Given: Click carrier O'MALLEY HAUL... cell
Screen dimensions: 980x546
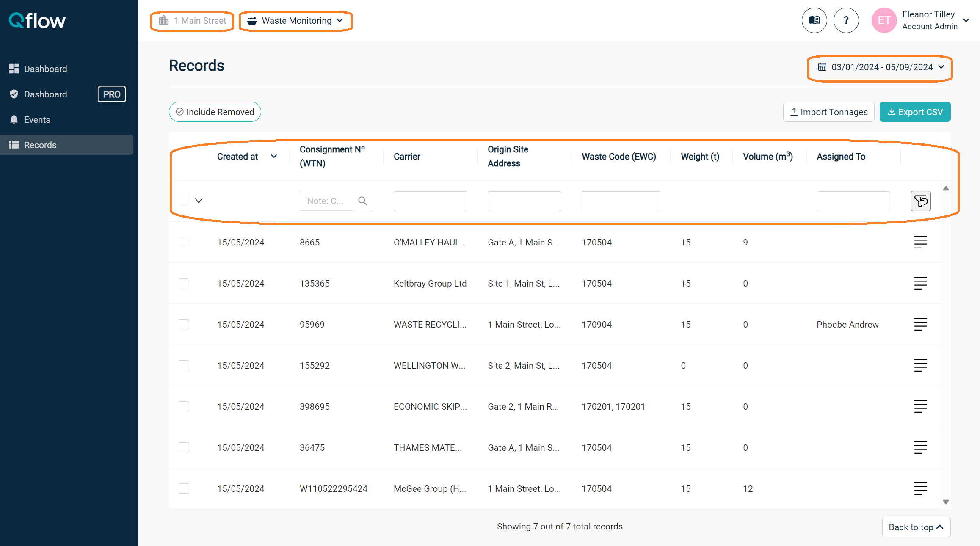Looking at the screenshot, I should 430,243.
